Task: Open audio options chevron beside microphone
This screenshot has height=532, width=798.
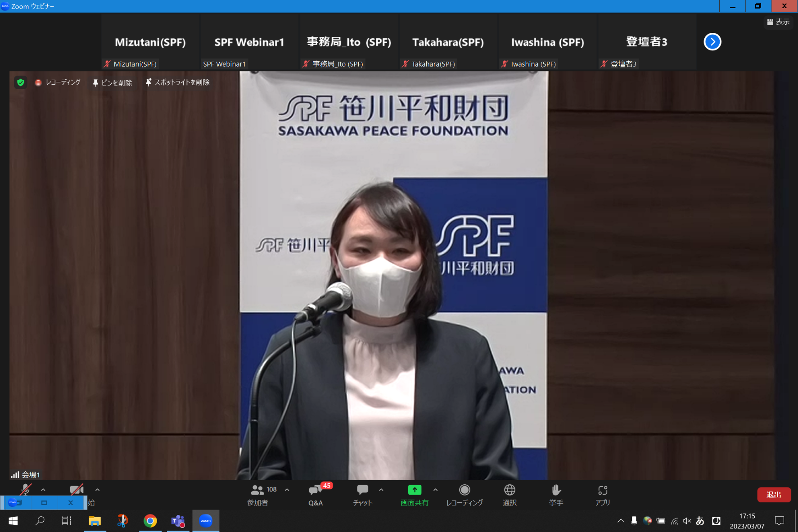Action: coord(43,490)
